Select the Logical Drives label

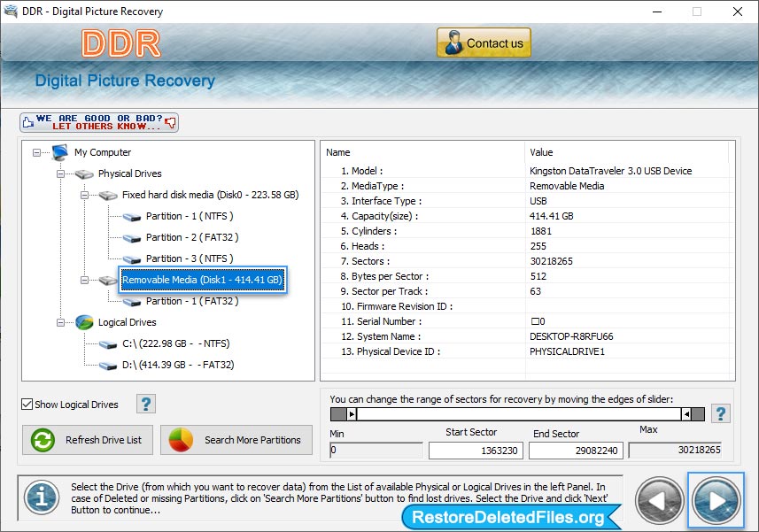coord(128,322)
